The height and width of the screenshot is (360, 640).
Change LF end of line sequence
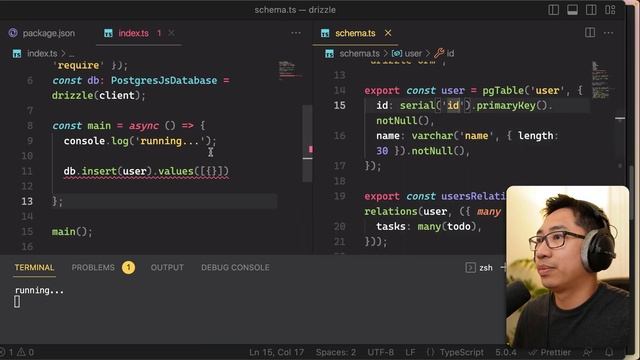410,352
